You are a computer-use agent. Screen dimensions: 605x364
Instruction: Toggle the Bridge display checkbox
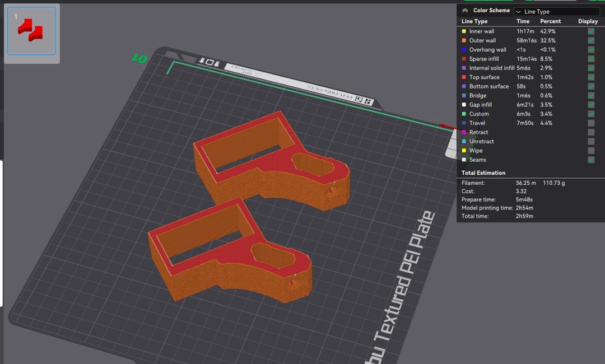pos(591,95)
